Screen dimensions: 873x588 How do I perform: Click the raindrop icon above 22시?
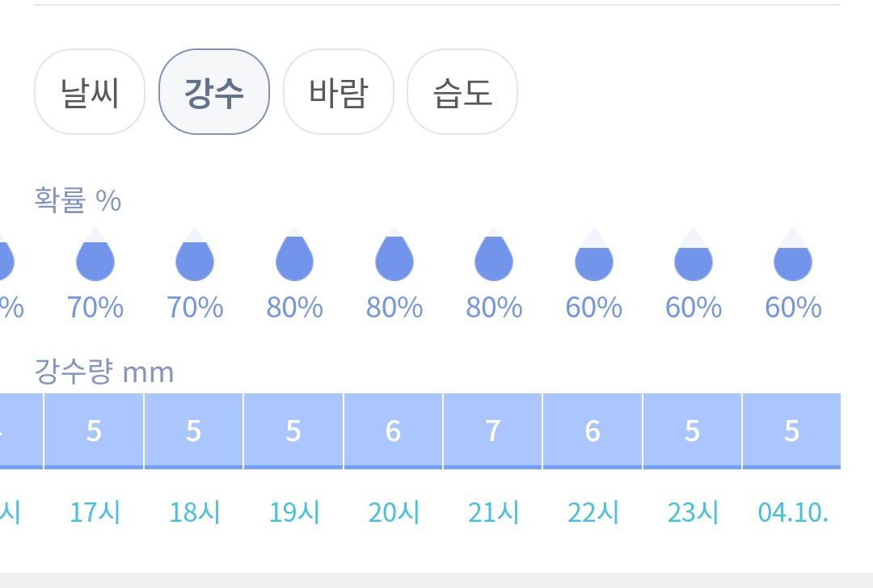593,254
